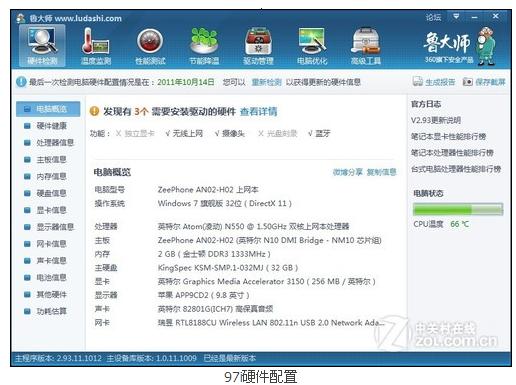516x385 pixels.
Task: Click the RTL8188CU Wireless LAN text
Action: coord(271,323)
